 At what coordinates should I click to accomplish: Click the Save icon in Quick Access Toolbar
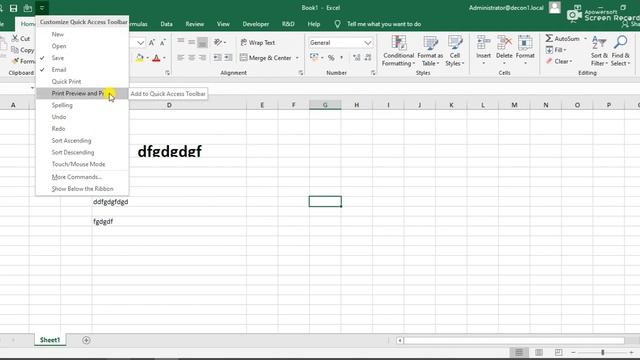[x=13, y=8]
